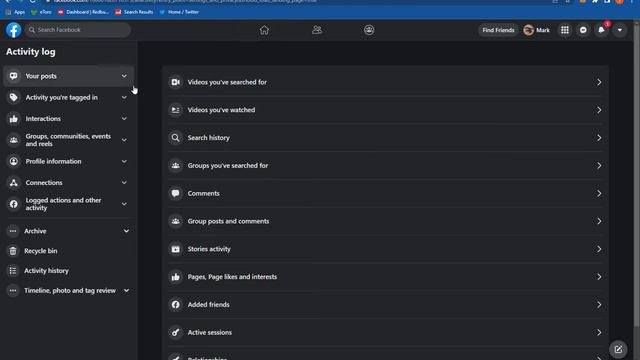Open the notifications bell icon

601,30
